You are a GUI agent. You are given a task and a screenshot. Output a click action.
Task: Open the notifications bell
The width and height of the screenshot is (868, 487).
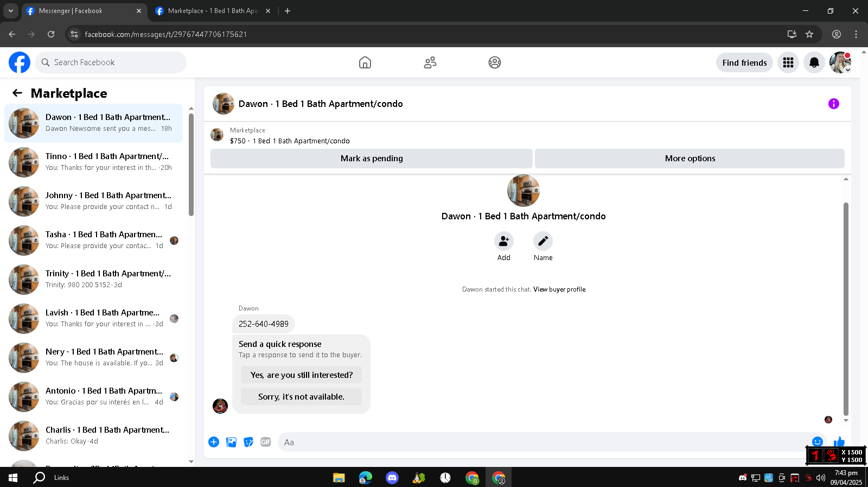814,62
